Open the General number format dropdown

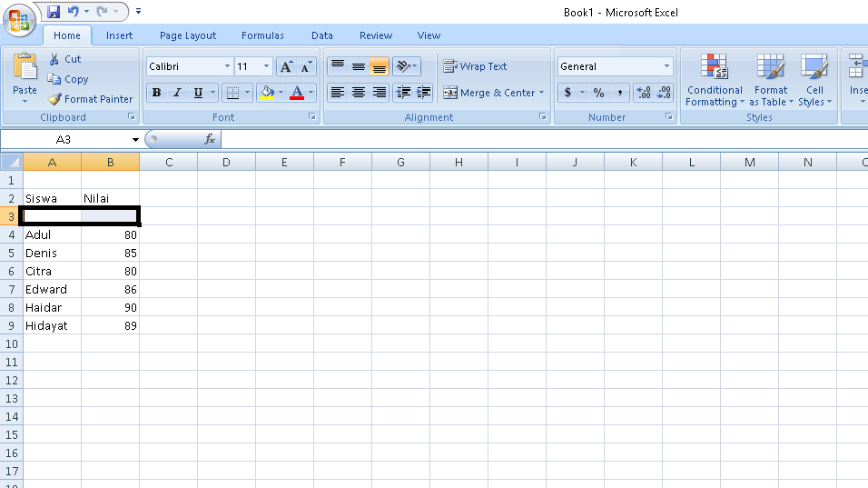click(x=666, y=66)
